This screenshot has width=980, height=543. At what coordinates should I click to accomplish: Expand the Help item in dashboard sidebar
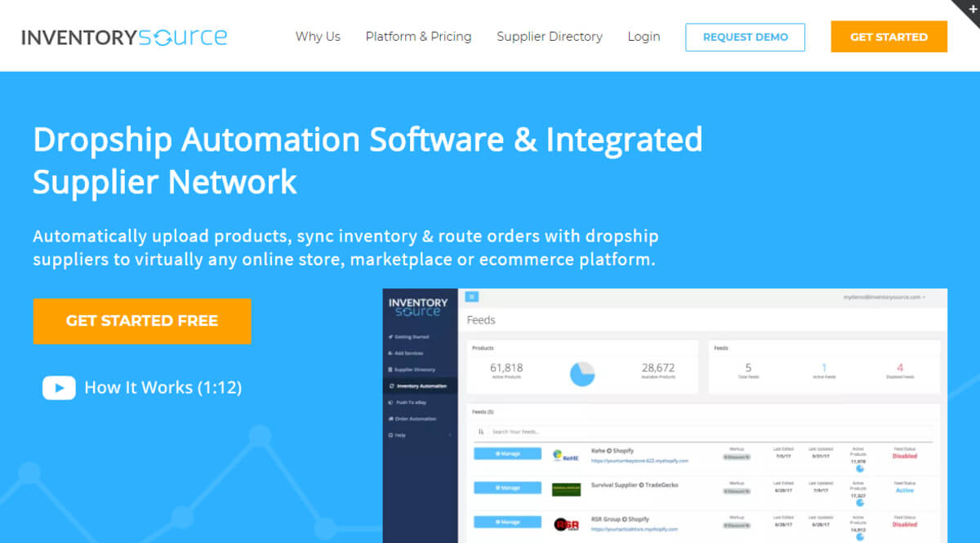coord(420,435)
